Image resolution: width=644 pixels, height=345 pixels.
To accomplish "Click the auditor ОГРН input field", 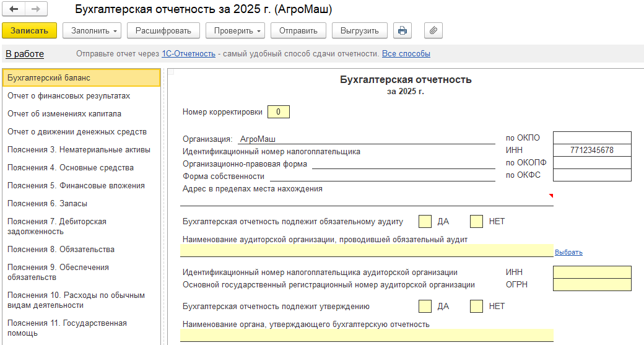I will pos(592,285).
